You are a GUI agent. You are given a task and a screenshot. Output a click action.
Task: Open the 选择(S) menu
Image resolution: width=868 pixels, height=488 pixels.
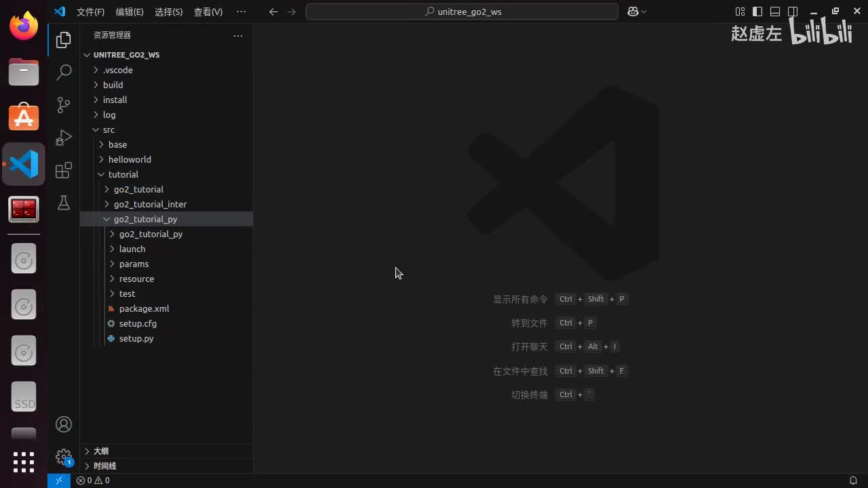(169, 12)
